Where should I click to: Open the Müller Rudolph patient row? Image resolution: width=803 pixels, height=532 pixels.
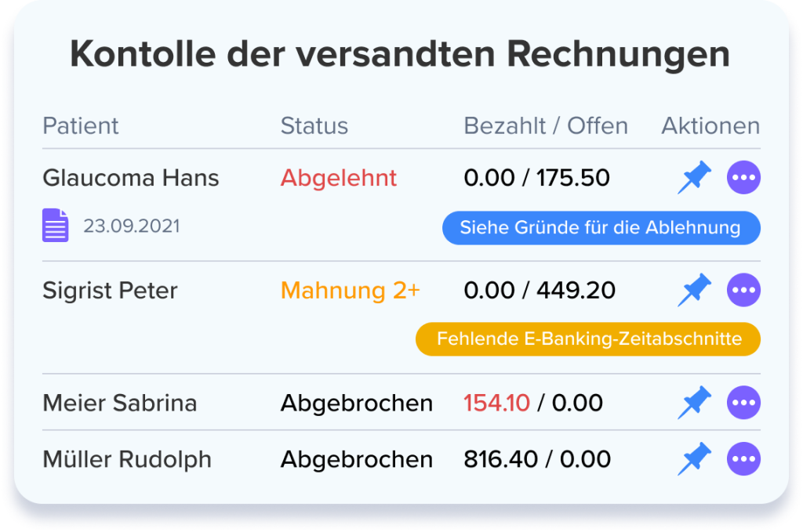click(x=127, y=459)
